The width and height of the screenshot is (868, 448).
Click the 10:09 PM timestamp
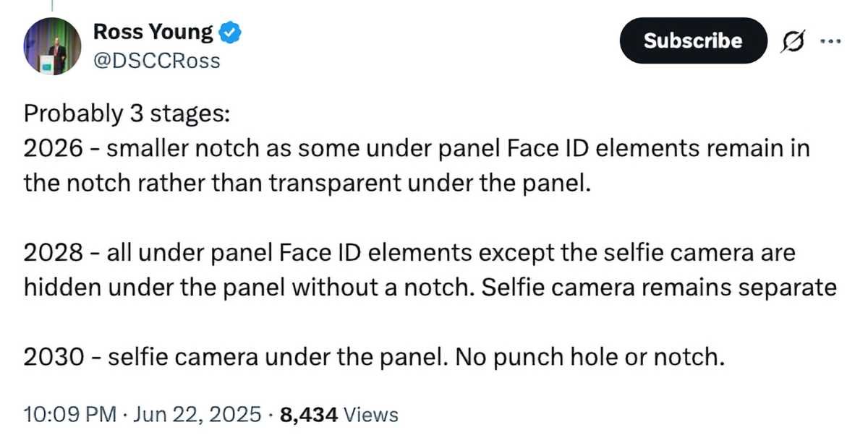click(x=69, y=415)
